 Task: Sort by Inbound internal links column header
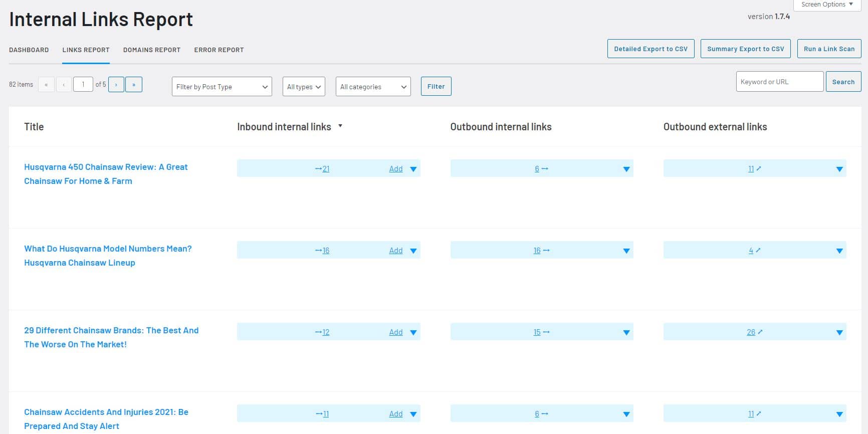(284, 127)
